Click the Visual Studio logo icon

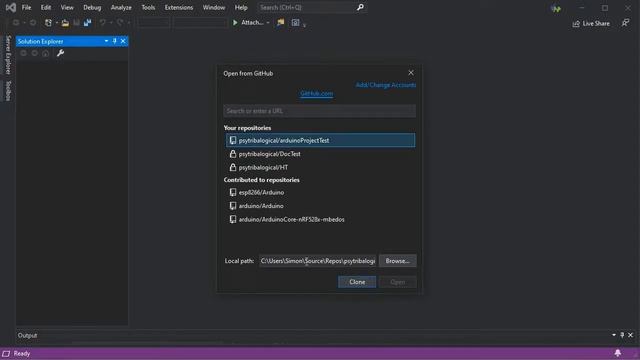point(11,7)
